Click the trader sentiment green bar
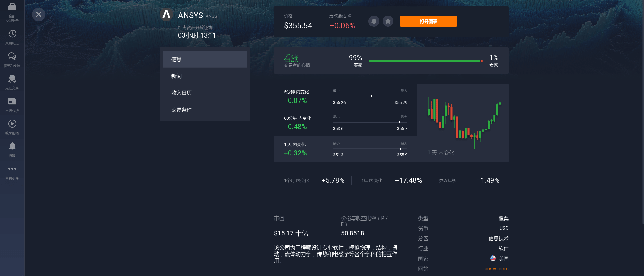Screen dimensions: 644x276 coord(426,61)
